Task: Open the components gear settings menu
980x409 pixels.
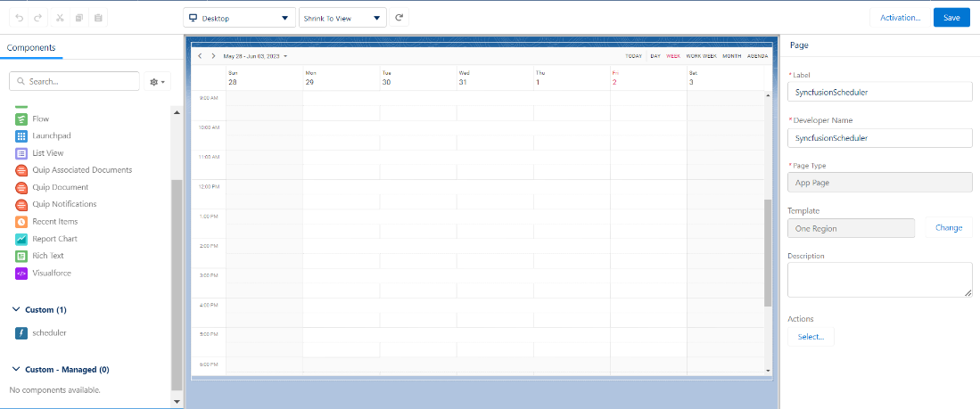Action: click(158, 81)
